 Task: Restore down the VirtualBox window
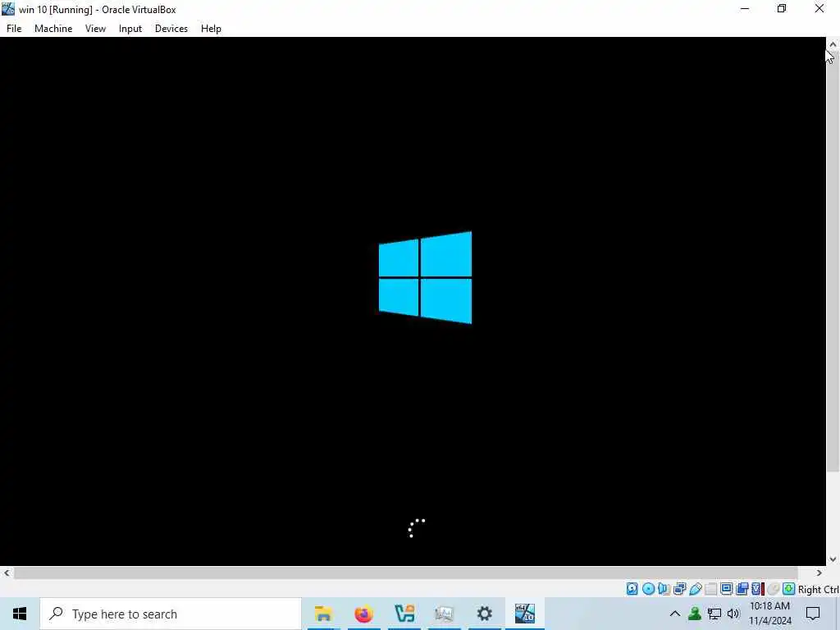(x=782, y=8)
